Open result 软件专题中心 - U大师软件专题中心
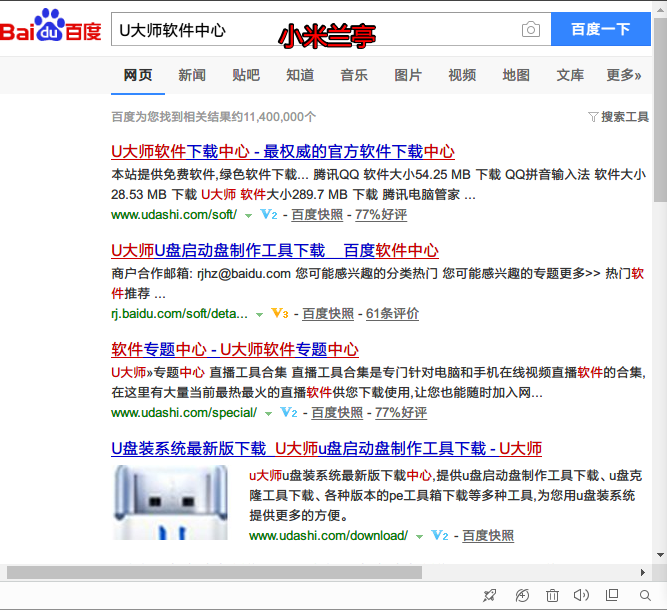 (x=235, y=349)
